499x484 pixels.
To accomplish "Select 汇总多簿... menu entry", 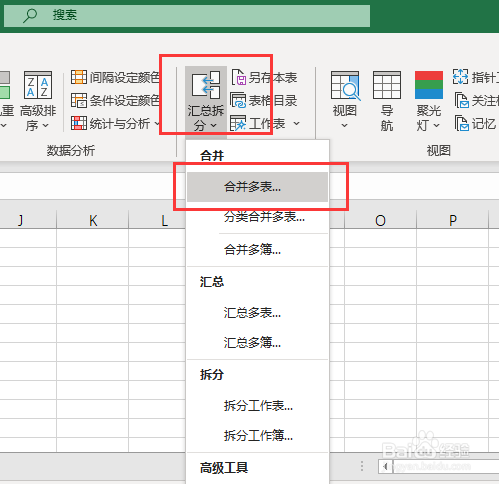I will (257, 342).
